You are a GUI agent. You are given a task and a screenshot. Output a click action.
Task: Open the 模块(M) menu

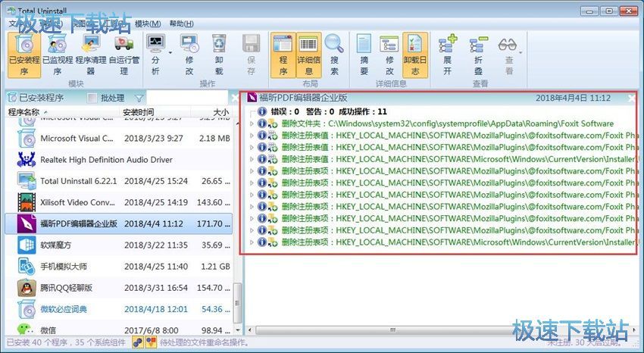click(148, 23)
